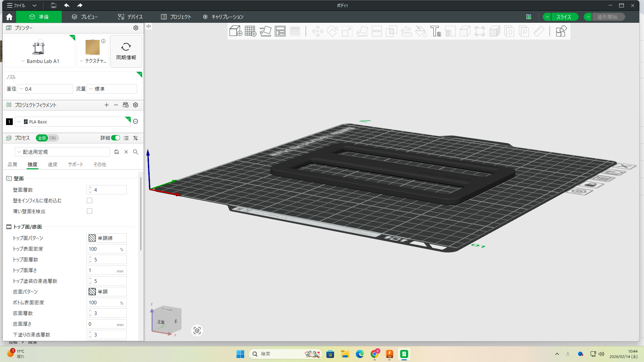Select the Text shape tool
Screen dimensions: 644x362
tap(435, 31)
